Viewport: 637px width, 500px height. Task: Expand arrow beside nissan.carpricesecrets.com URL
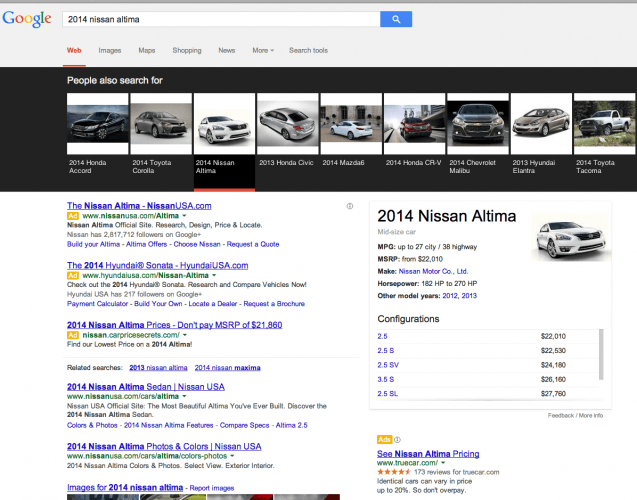pyautogui.click(x=185, y=335)
